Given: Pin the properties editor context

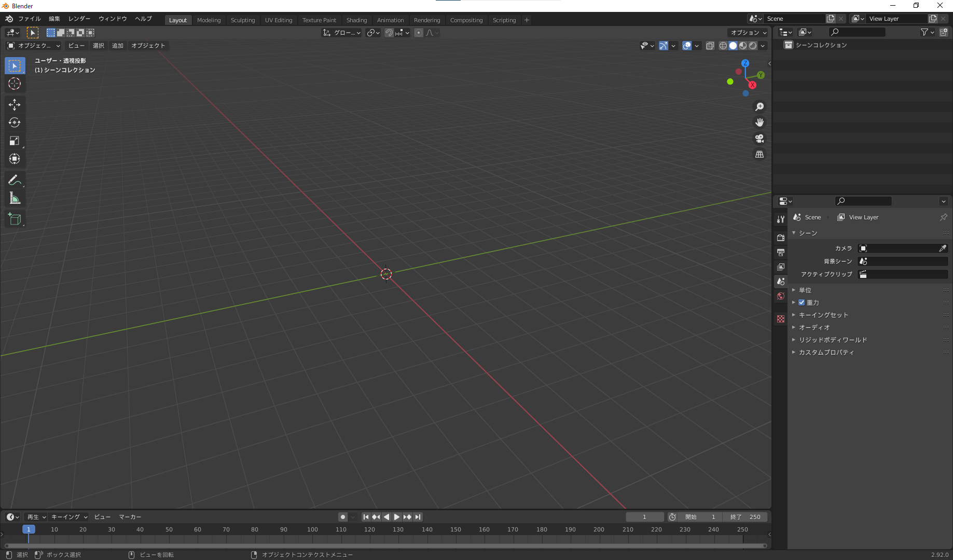Looking at the screenshot, I should 944,217.
